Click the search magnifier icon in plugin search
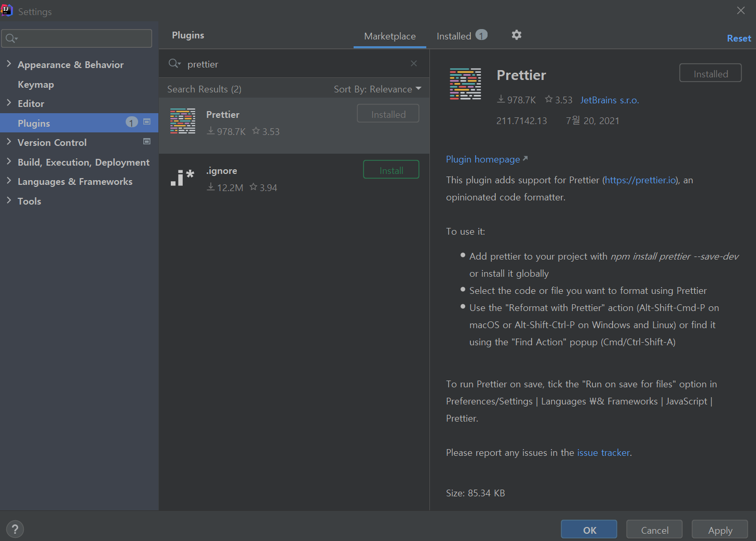 [174, 63]
